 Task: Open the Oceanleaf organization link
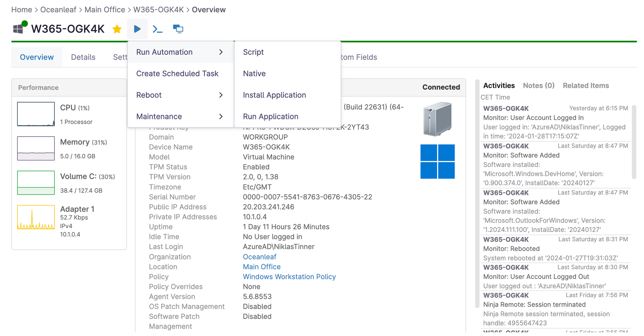pyautogui.click(x=260, y=257)
